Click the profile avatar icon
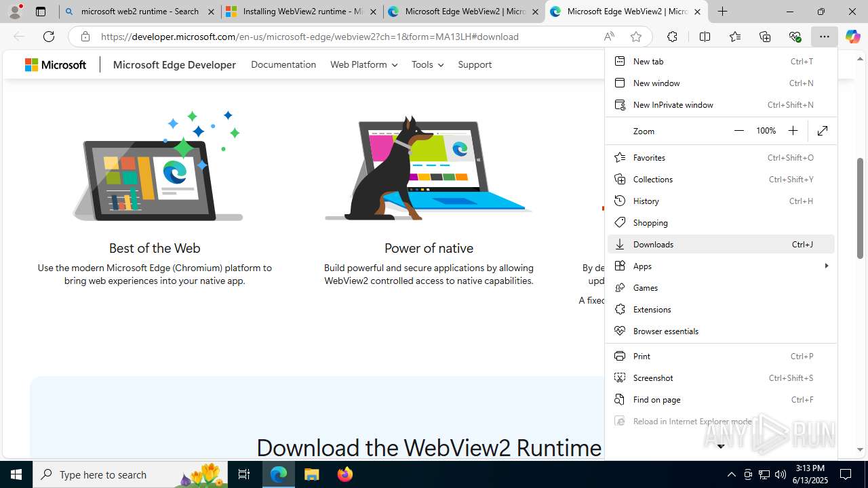 pos(15,12)
